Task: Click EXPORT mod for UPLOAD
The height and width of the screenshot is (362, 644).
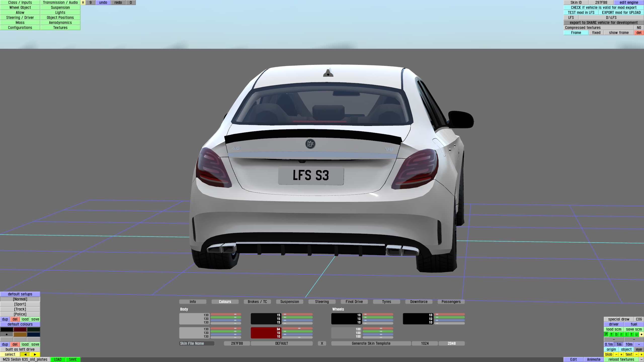Action: tap(621, 13)
